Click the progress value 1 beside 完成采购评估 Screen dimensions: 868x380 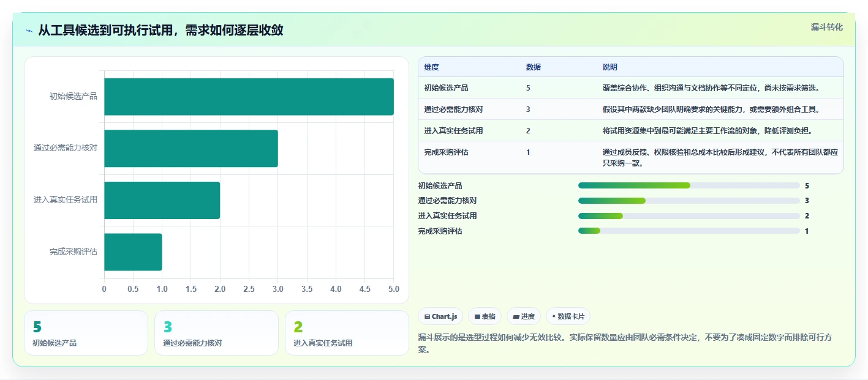coord(807,231)
